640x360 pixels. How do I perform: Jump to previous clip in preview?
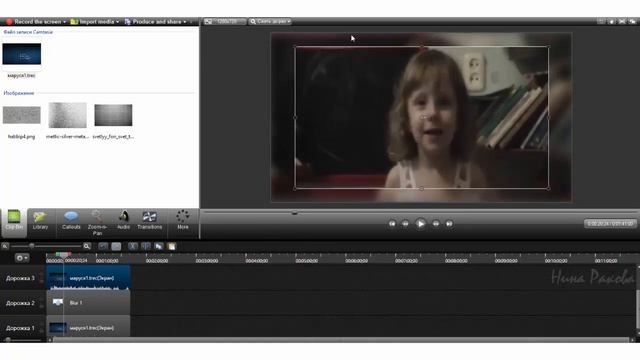(x=392, y=224)
